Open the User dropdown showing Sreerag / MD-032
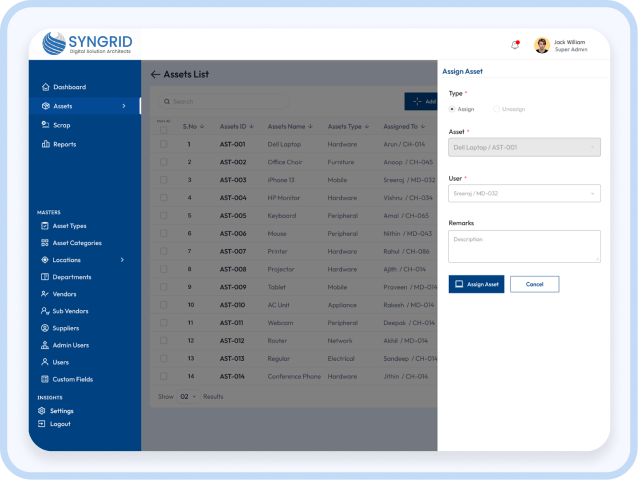Image resolution: width=638 pixels, height=480 pixels. tap(524, 193)
